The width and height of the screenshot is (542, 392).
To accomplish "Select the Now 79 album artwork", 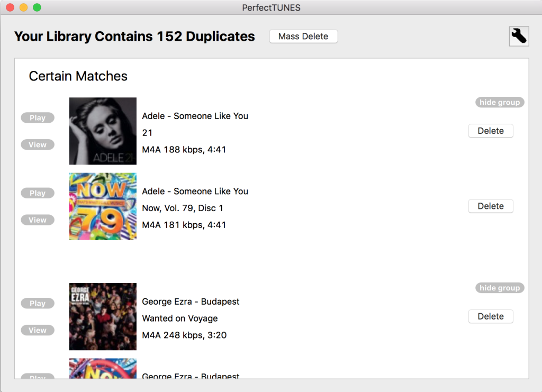I will tap(103, 206).
